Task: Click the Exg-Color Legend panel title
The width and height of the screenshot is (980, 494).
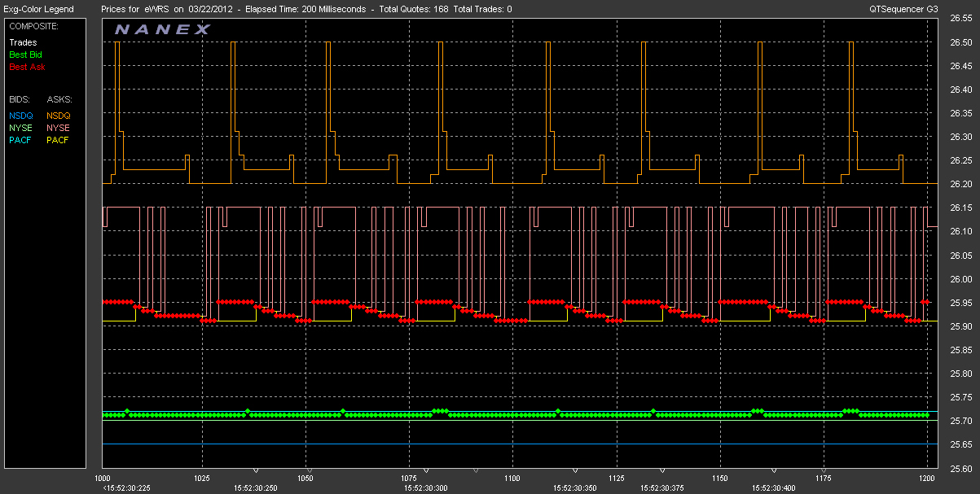Action: (x=38, y=9)
